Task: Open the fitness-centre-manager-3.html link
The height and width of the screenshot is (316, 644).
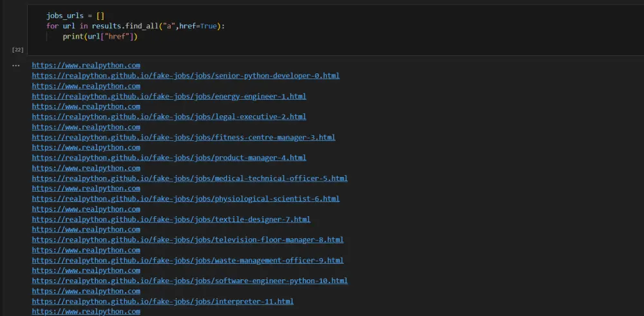Action: tap(184, 138)
